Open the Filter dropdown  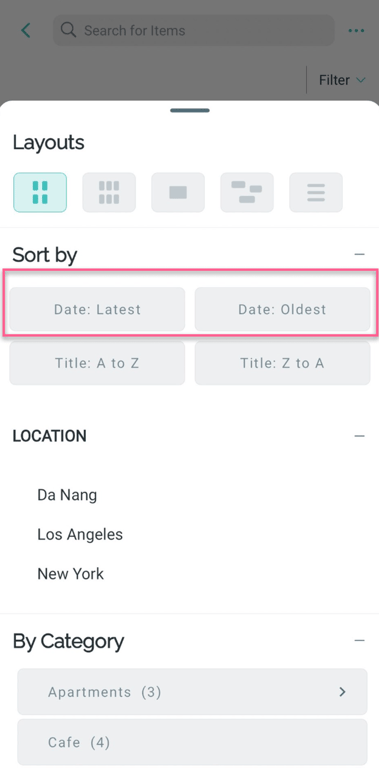tap(342, 80)
